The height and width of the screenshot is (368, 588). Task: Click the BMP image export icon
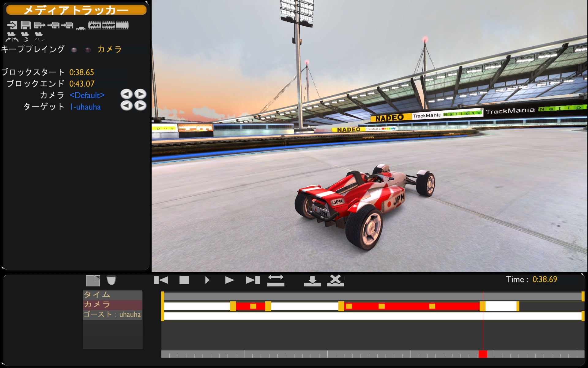coord(108,25)
